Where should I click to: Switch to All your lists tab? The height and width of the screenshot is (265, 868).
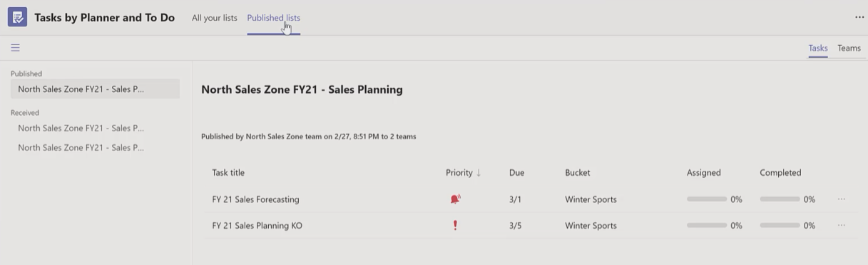coord(214,18)
